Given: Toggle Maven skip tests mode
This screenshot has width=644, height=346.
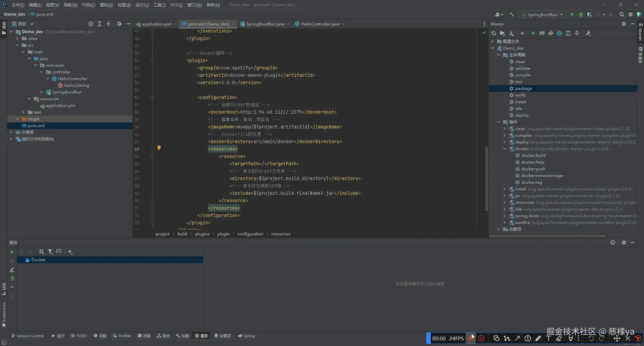Looking at the screenshot, I should pos(559,33).
